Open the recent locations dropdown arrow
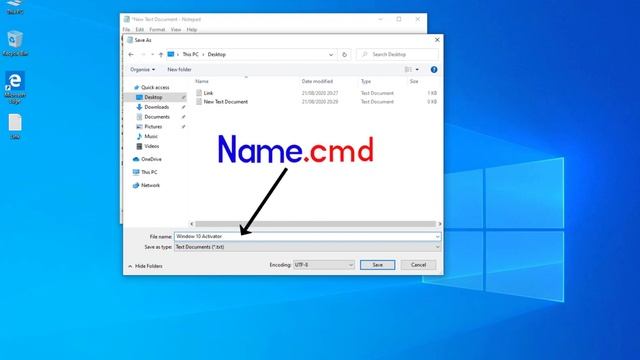The image size is (640, 360). point(152,54)
